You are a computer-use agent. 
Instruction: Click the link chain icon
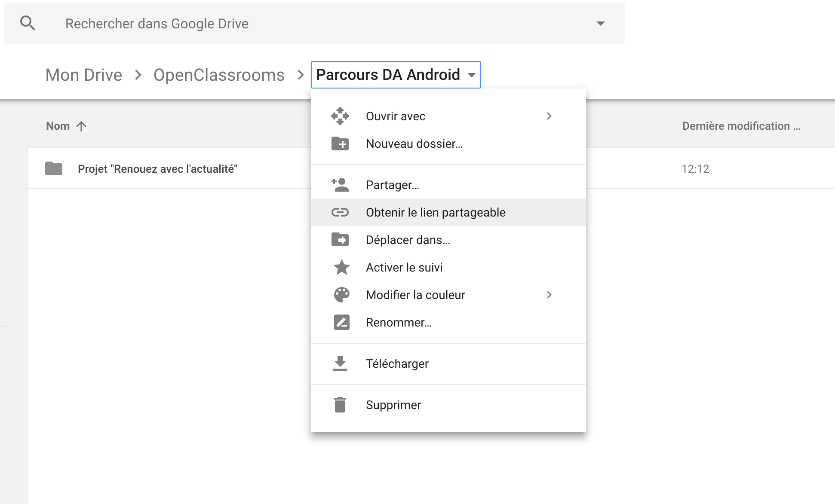coord(340,212)
